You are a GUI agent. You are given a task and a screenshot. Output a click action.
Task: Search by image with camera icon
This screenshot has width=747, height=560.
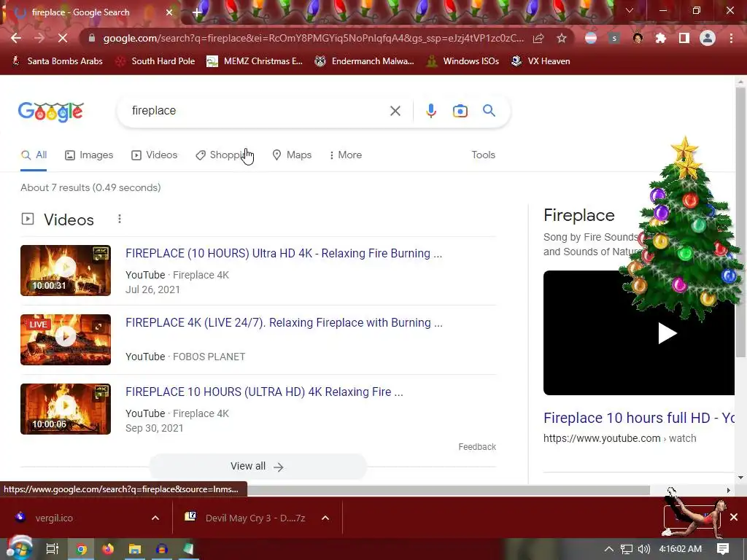coord(460,111)
